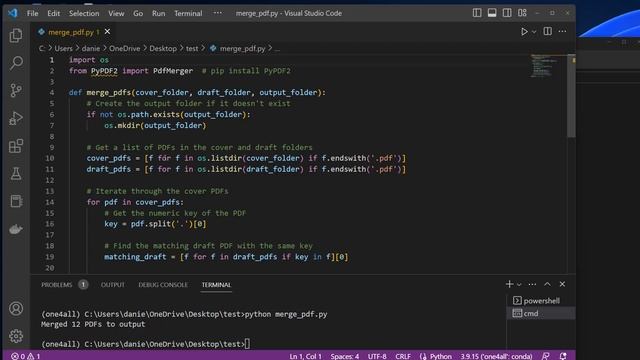Open the new terminal launch profile dropdown
Viewport: 640px width, 360px height.
(519, 284)
